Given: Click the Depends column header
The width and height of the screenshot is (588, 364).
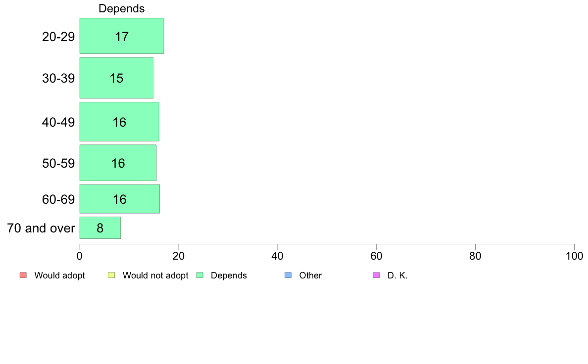Looking at the screenshot, I should 121,8.
